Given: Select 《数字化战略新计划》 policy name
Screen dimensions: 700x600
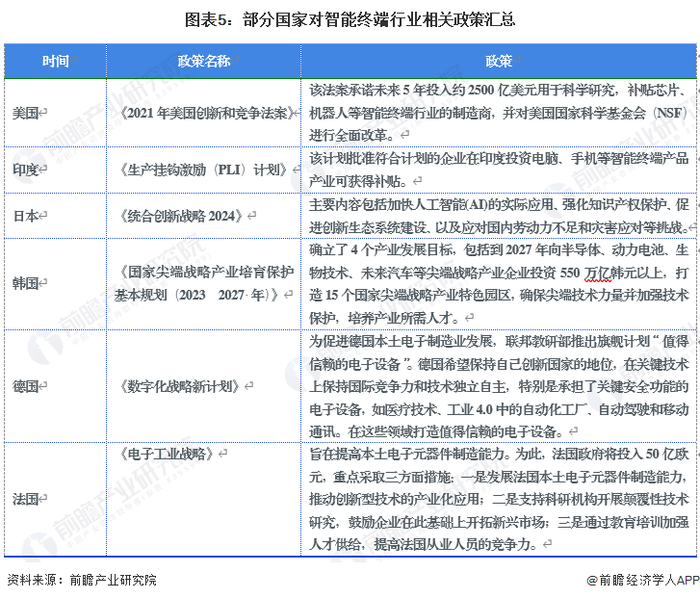Looking at the screenshot, I should coord(180,386).
